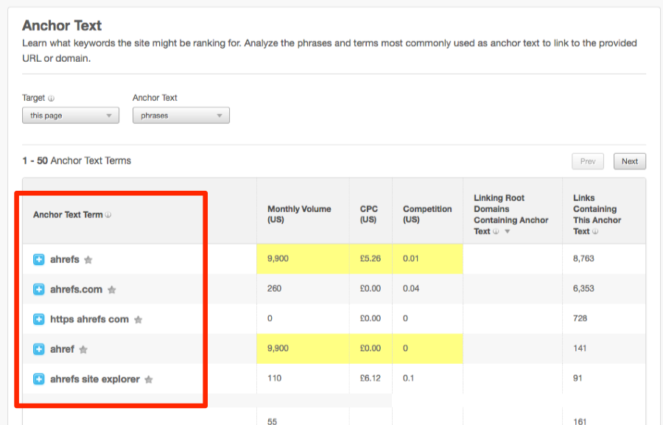
Task: Click the 0.04 competition value
Action: click(411, 288)
